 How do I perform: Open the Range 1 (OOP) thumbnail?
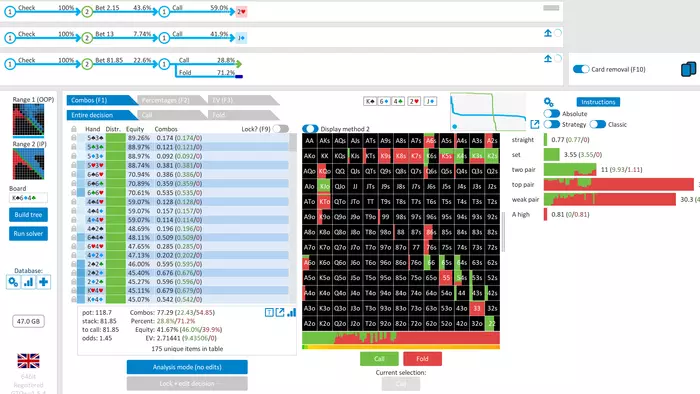click(x=28, y=120)
